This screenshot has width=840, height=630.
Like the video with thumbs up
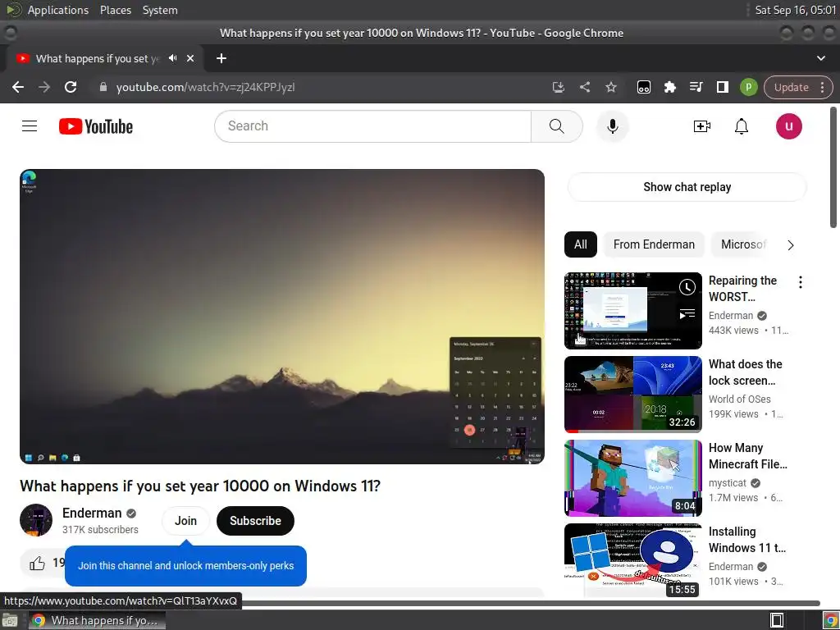click(37, 563)
